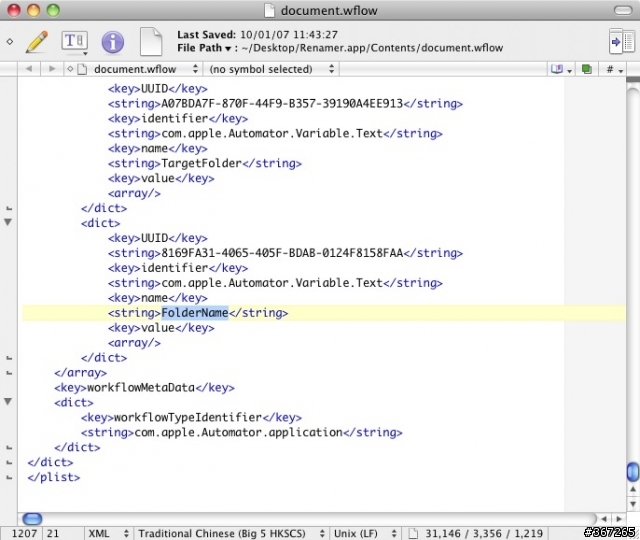Click the vertical scrollbar thumb
Image resolution: width=640 pixels, height=540 pixels.
[x=633, y=472]
